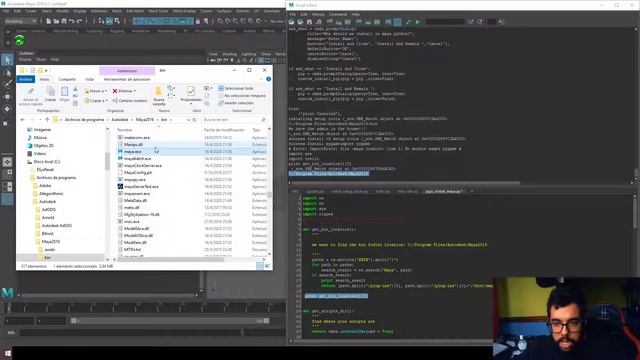Image resolution: width=640 pixels, height=360 pixels.
Task: Sort by the Fecha de modificación column header
Action: (x=224, y=130)
